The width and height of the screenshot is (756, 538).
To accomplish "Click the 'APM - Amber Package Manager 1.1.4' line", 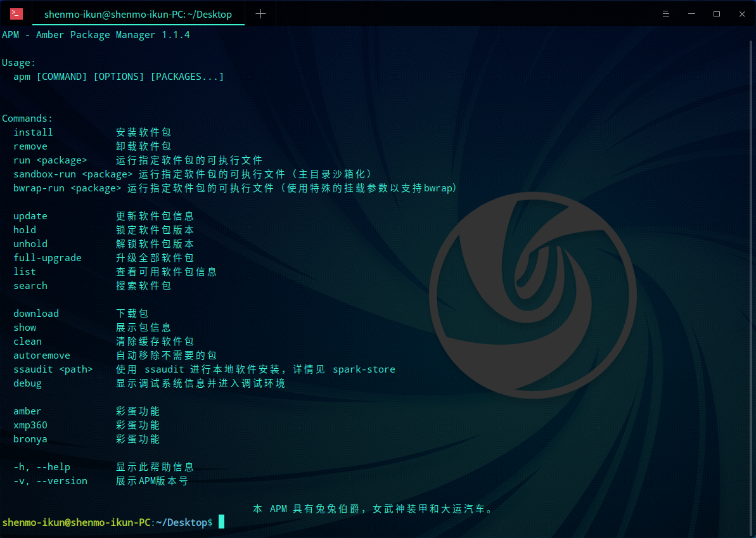I will [96, 35].
